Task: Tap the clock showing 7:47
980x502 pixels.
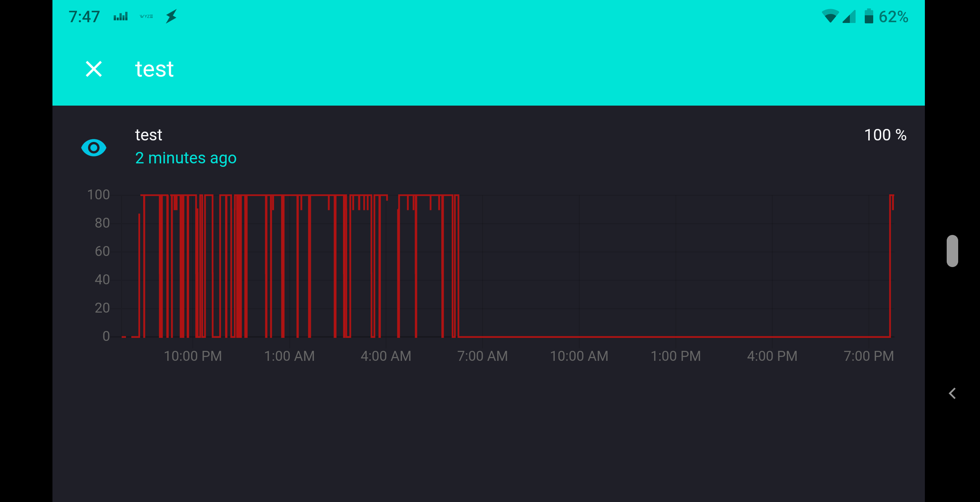Action: click(x=84, y=16)
